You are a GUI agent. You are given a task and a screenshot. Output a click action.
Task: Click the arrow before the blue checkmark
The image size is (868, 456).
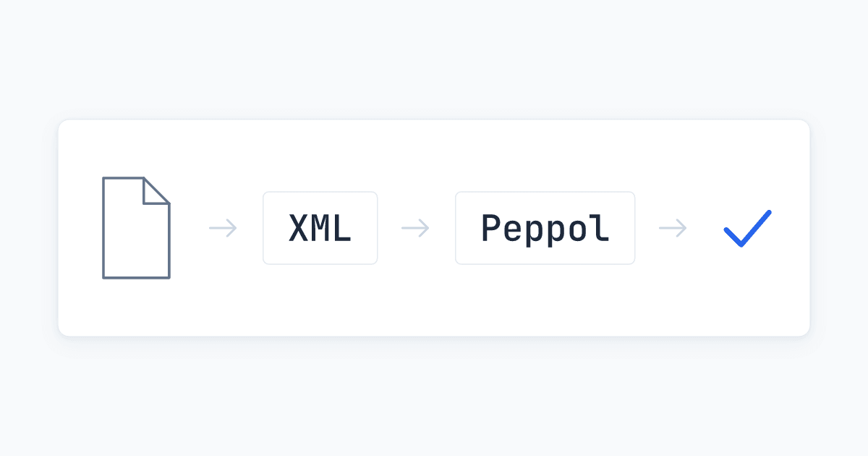pyautogui.click(x=673, y=228)
